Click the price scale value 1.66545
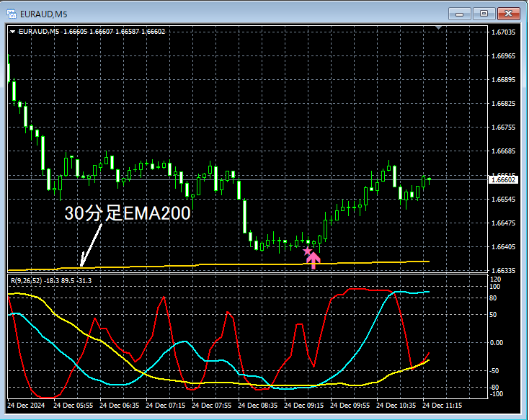 [x=503, y=199]
